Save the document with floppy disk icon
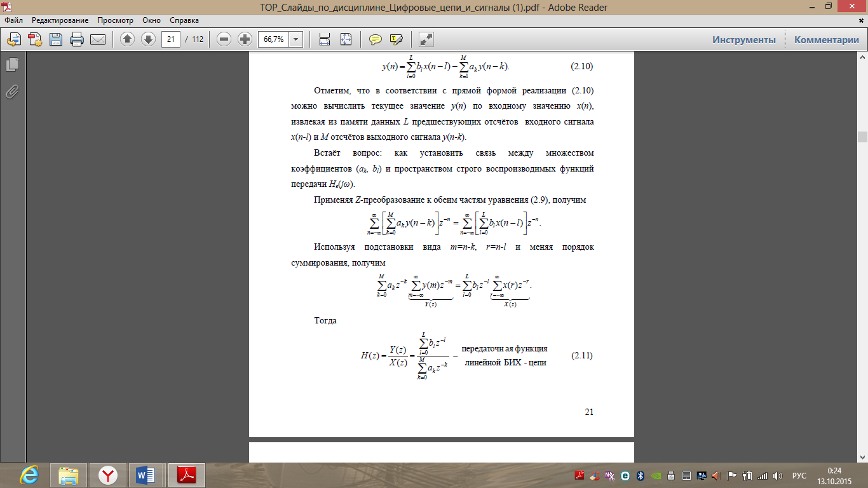 [56, 39]
